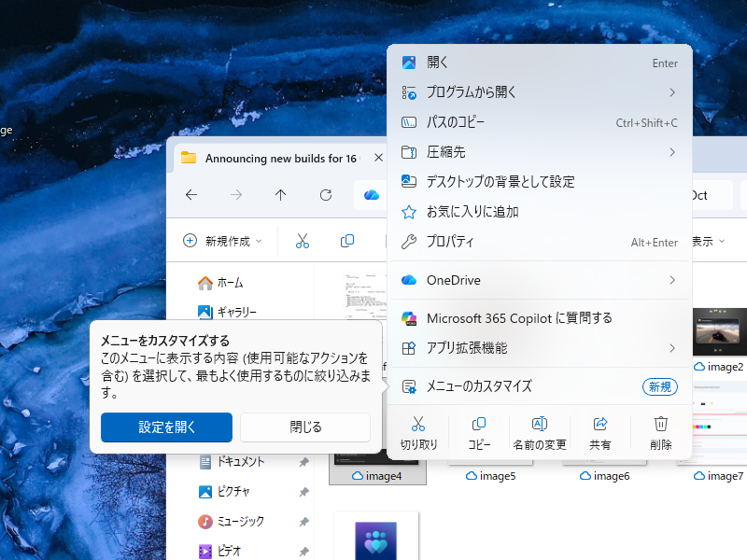Select the image6 file
Image resolution: width=747 pixels, height=560 pixels.
(605, 476)
